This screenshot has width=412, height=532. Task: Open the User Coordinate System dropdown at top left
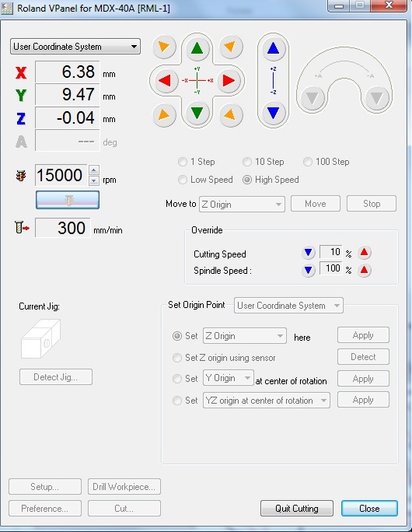tap(75, 47)
